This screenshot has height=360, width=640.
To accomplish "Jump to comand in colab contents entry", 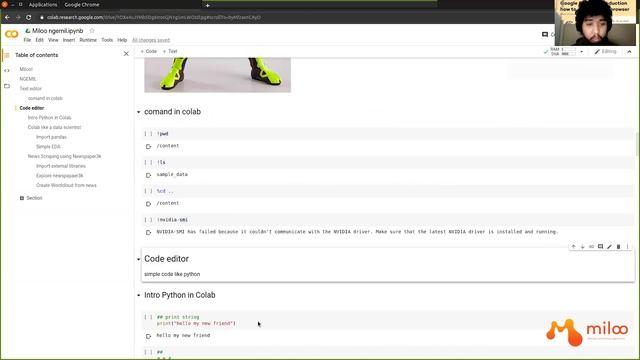I will pyautogui.click(x=45, y=98).
